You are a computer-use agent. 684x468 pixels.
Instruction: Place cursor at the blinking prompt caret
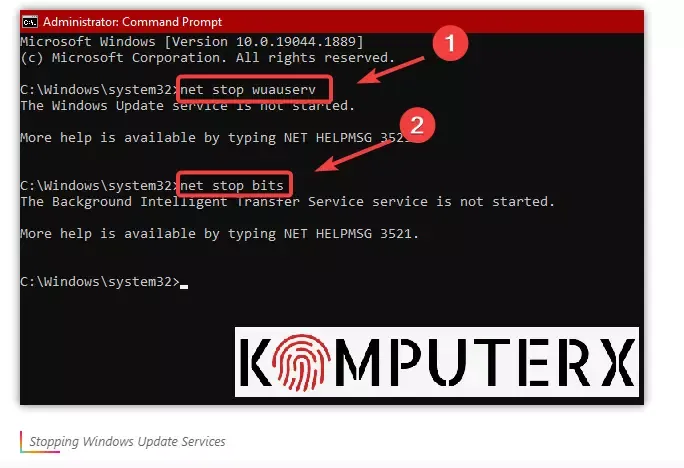pos(184,287)
